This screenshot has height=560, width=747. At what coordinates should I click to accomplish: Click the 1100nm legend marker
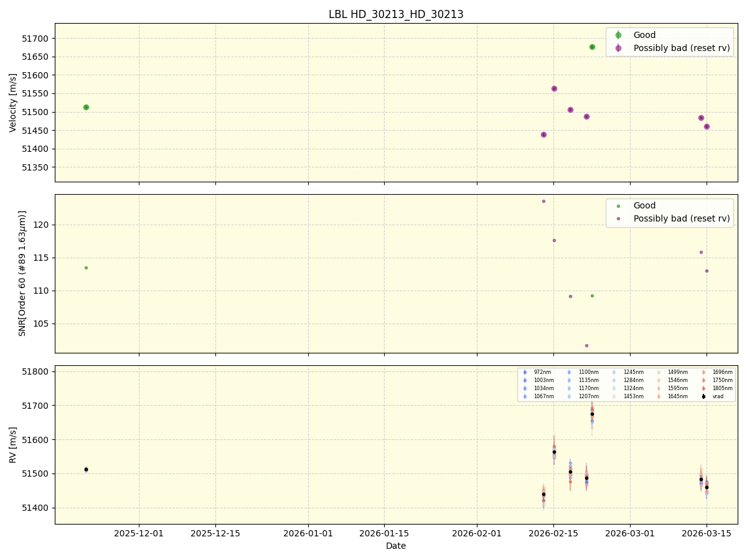(x=569, y=372)
